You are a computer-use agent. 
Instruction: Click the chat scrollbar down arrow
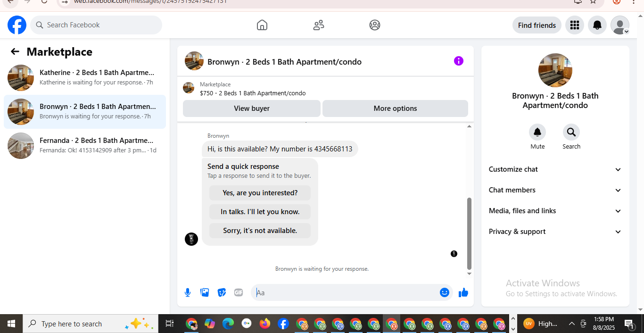[x=469, y=274]
